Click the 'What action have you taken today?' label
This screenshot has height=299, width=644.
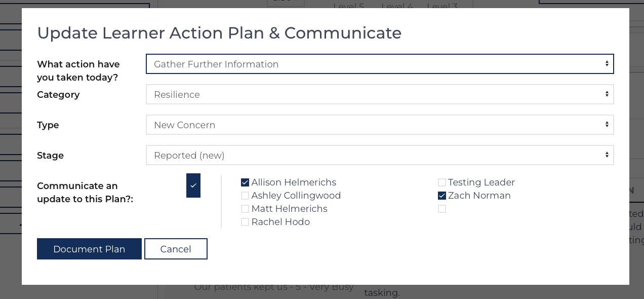point(78,71)
